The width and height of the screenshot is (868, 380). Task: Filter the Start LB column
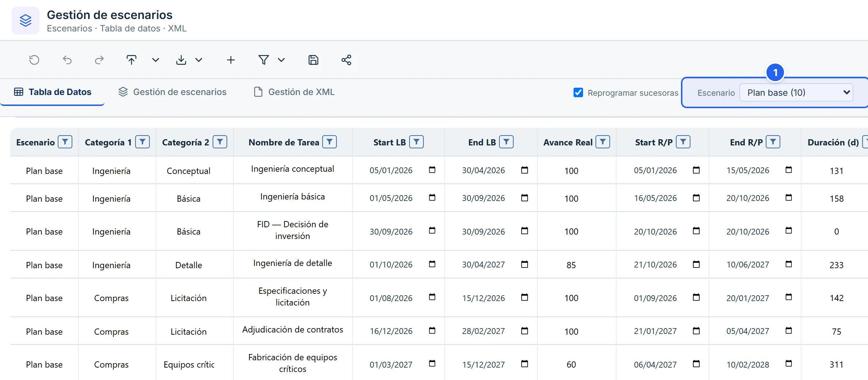click(x=416, y=142)
